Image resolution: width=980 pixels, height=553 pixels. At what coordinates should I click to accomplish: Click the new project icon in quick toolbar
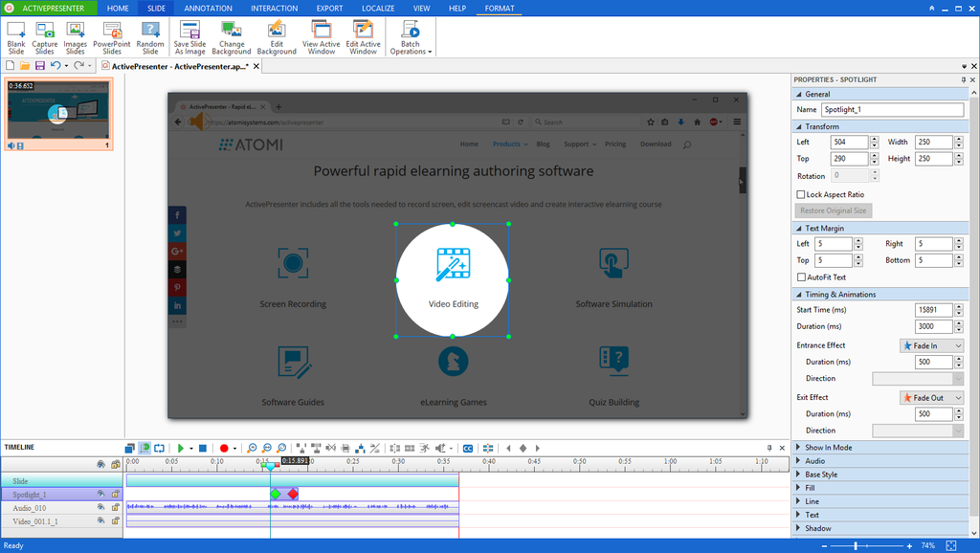pos(10,66)
